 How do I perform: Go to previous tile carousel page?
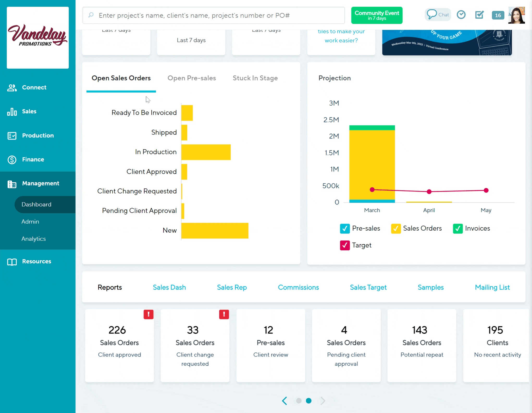[x=284, y=401]
